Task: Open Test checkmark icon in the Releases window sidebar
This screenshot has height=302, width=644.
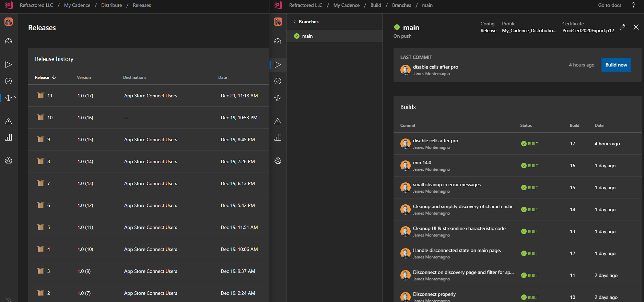Action: (x=9, y=81)
